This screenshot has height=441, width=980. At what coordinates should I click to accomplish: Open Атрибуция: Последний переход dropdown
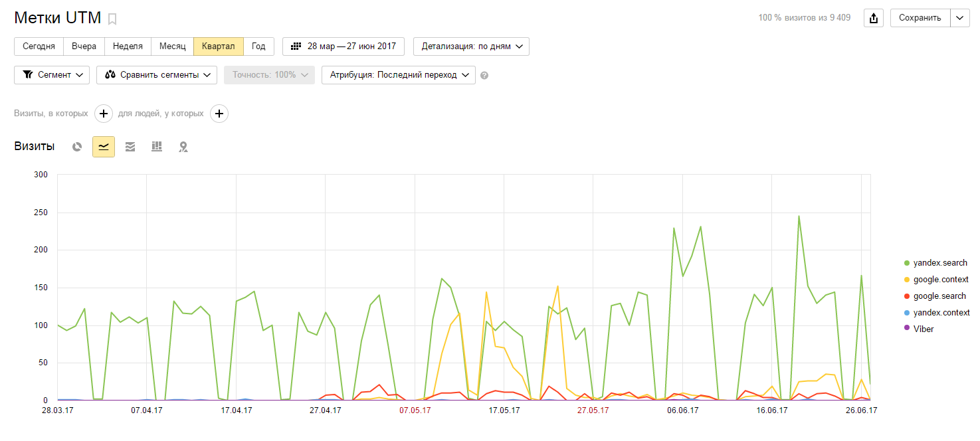coord(399,75)
